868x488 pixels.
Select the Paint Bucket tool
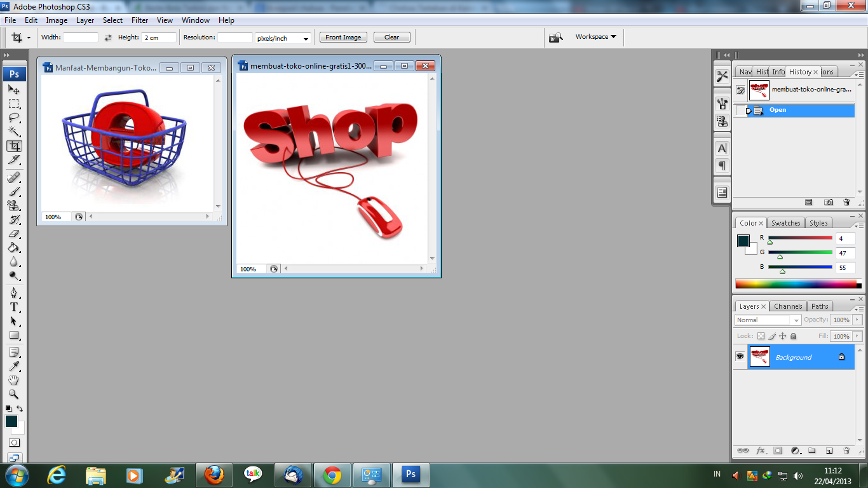[x=13, y=247]
